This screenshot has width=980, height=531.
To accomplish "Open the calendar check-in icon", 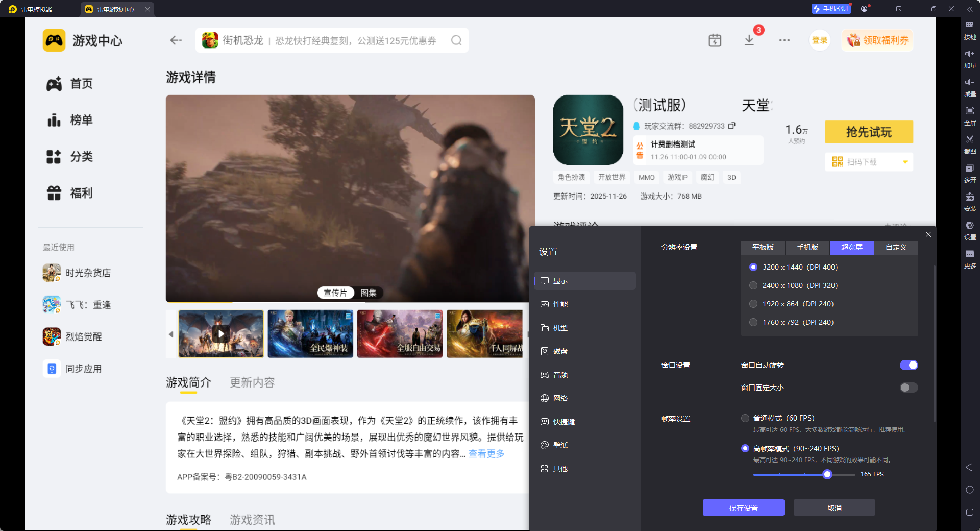I will (x=715, y=40).
